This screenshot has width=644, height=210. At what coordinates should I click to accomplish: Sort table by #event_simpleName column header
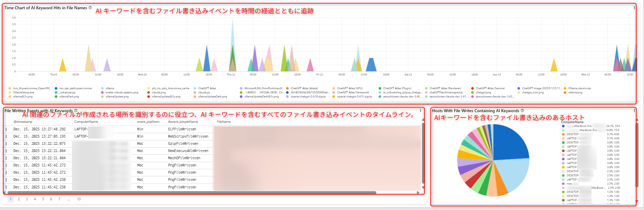pos(183,122)
